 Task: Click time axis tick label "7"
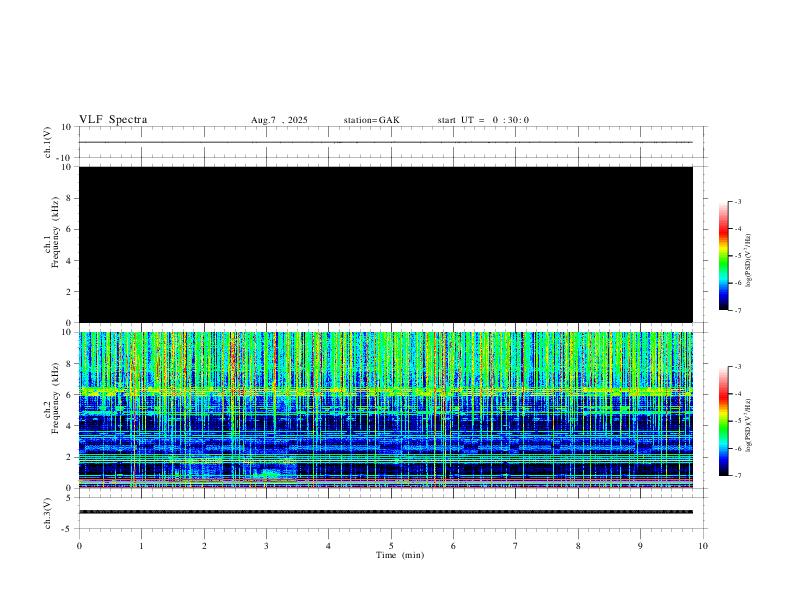[516, 546]
